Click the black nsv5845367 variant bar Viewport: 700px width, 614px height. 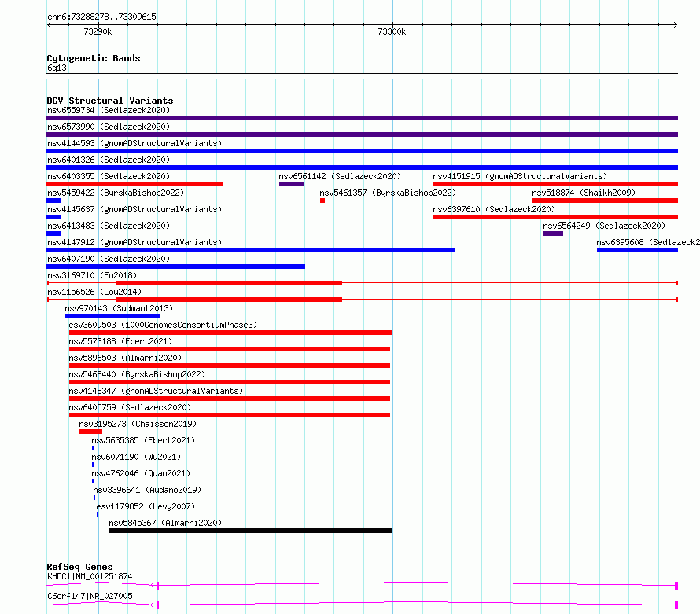pyautogui.click(x=250, y=531)
